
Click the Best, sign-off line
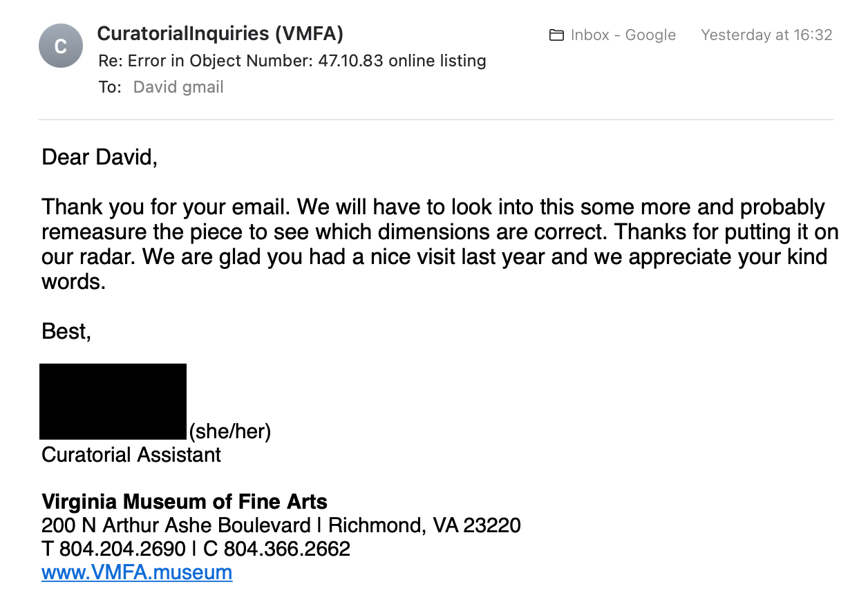coord(66,331)
